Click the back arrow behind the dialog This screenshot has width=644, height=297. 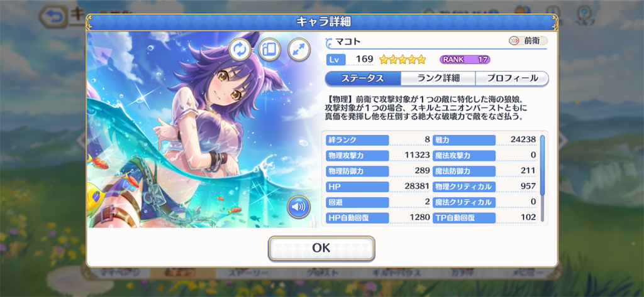click(x=53, y=17)
